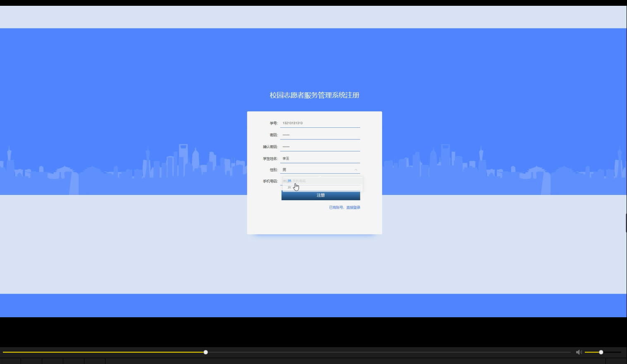Adjust the volume slider handle
This screenshot has width=627, height=364.
(601, 352)
